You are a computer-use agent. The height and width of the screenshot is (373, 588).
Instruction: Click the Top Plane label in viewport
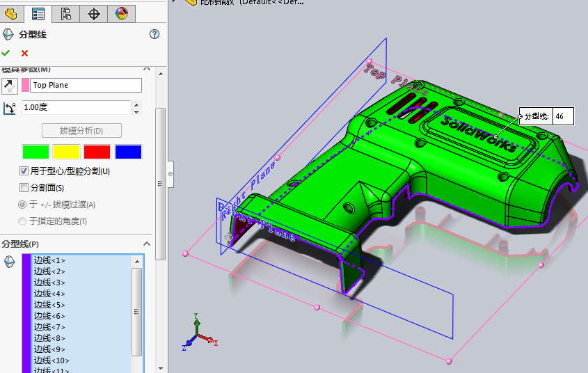[x=396, y=79]
